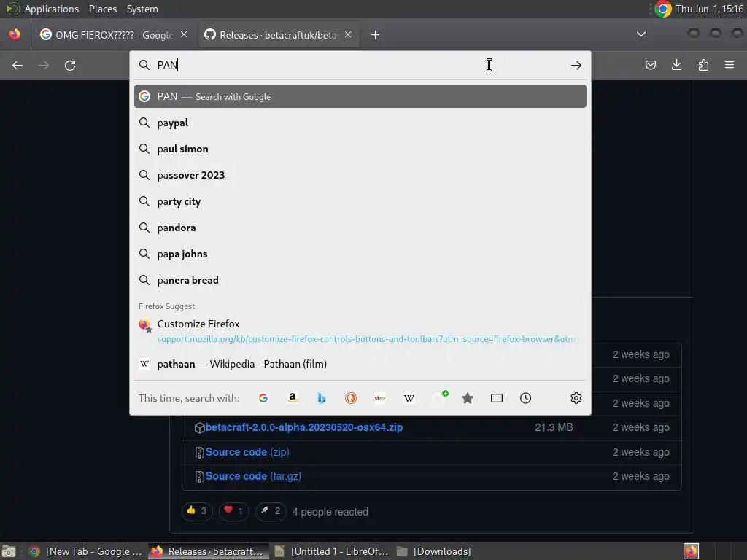Screen dimensions: 747x560
Task: Search this time with Bing icon
Action: point(322,398)
